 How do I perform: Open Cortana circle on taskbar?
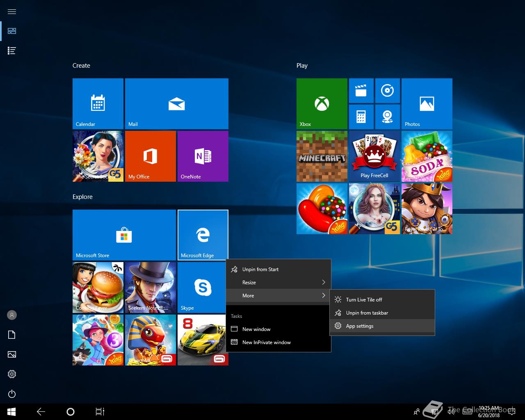(x=71, y=412)
